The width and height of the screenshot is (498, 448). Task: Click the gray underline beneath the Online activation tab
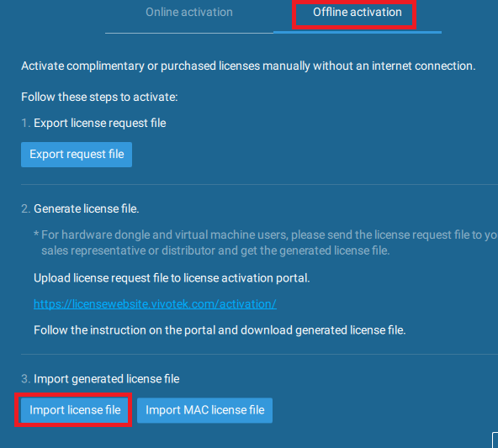(189, 33)
